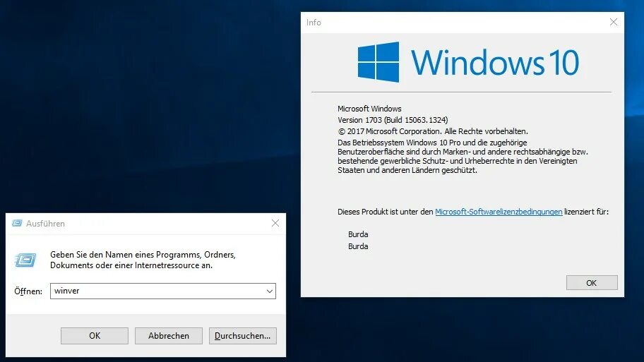Viewport: 644px width, 362px height.
Task: Click the 'Microsoft Windows' text line
Action: click(369, 109)
